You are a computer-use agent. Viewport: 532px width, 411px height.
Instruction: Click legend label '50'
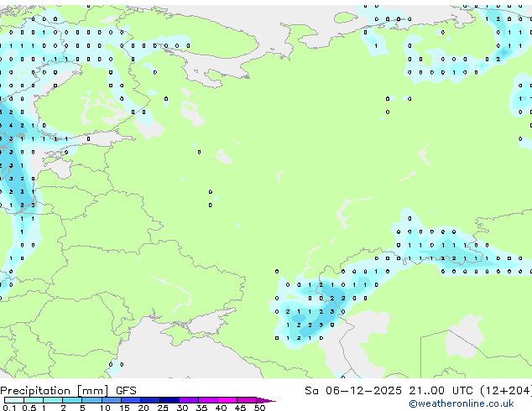(260, 408)
